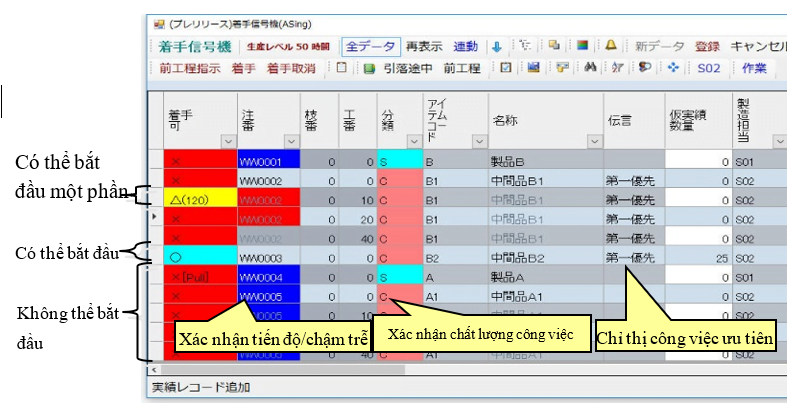Click the 仮実績数量 column header
This screenshot has width=804, height=419.
[x=698, y=121]
